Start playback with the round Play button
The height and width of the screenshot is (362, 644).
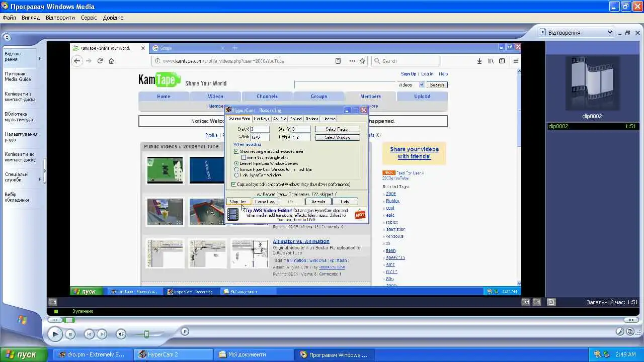(x=55, y=334)
